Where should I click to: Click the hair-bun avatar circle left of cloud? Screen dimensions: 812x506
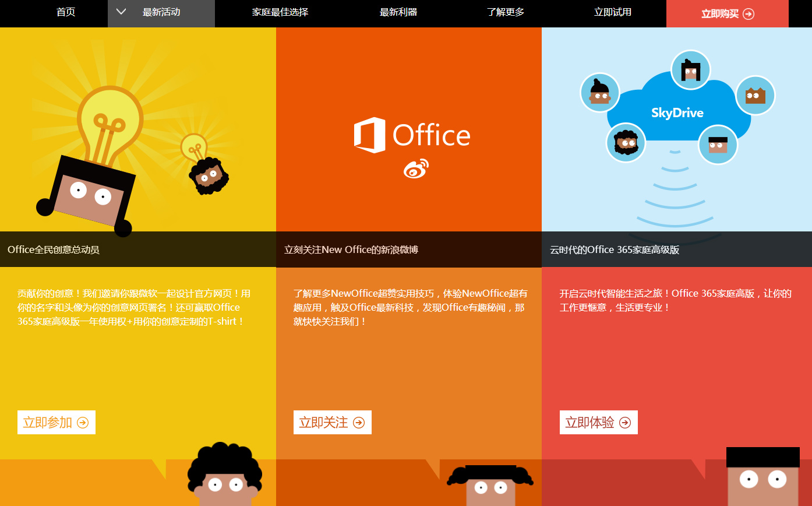(x=599, y=92)
